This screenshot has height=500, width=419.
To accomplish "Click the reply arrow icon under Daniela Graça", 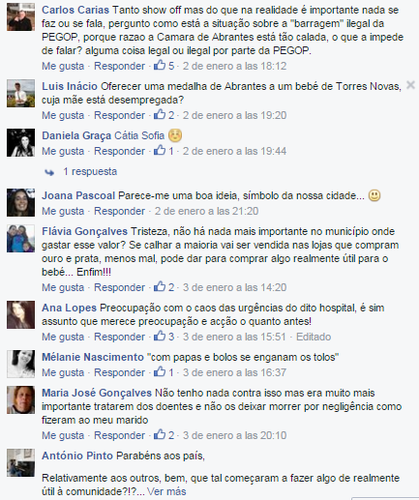I will (x=49, y=172).
